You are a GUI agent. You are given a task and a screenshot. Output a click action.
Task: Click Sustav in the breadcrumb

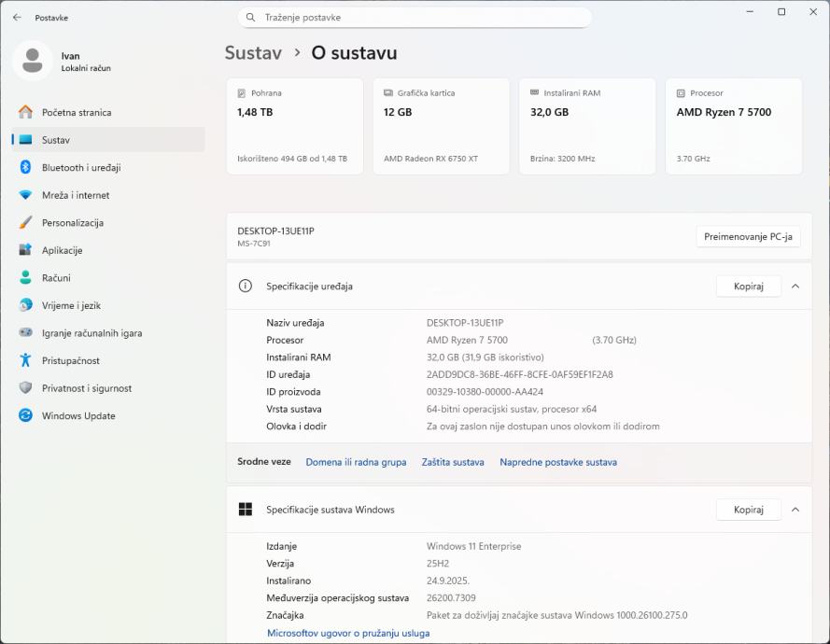[x=253, y=53]
